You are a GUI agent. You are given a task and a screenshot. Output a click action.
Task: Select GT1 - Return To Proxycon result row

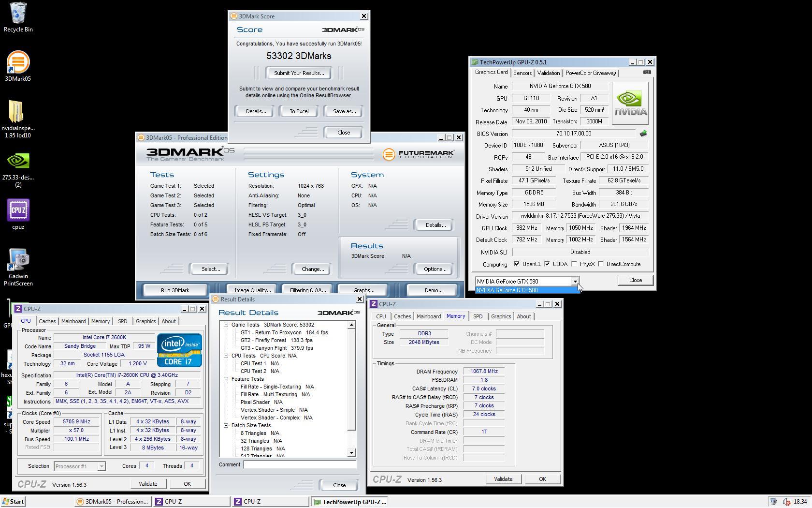(284, 333)
